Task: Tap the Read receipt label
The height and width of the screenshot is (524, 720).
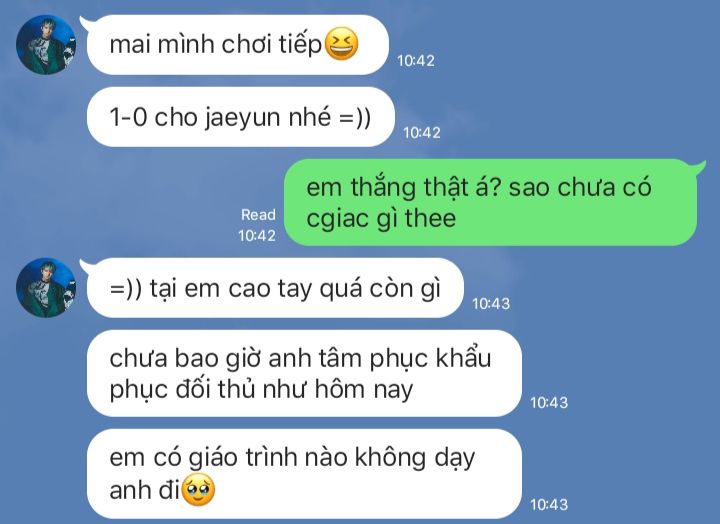Action: tap(258, 214)
